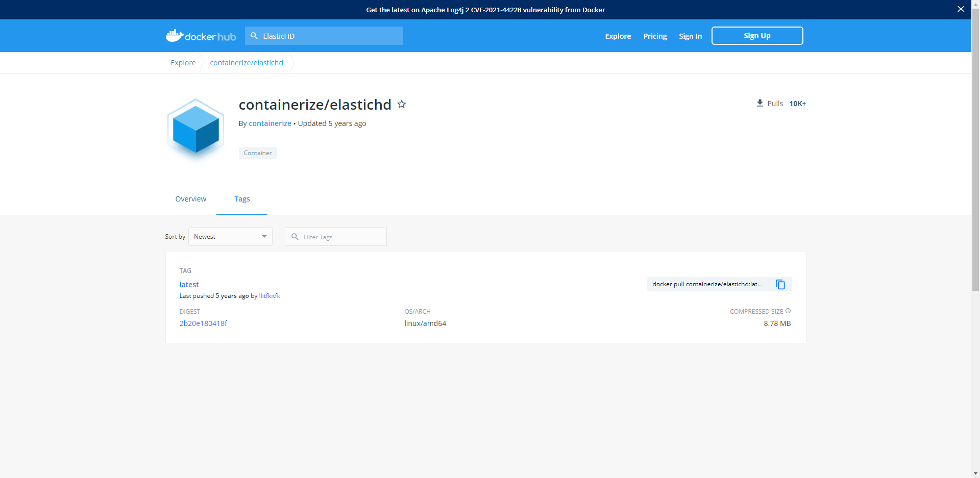Follow the Docker link in the banner
The image size is (980, 478).
(594, 10)
